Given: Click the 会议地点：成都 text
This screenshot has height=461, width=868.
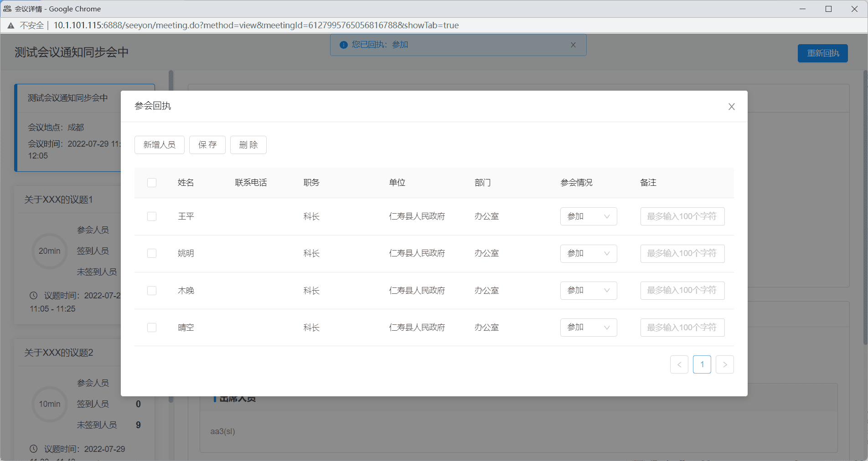Looking at the screenshot, I should pyautogui.click(x=56, y=128).
